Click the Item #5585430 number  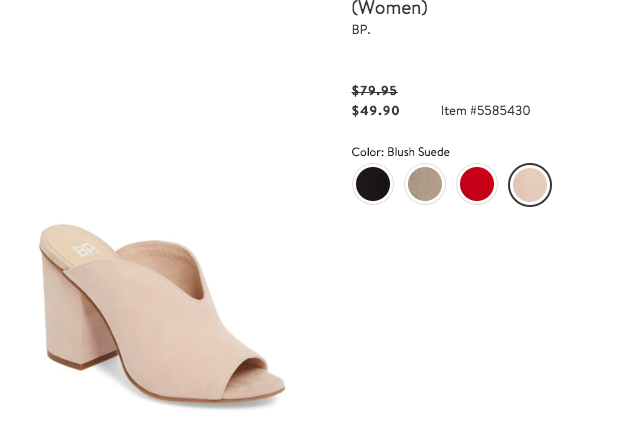[485, 111]
